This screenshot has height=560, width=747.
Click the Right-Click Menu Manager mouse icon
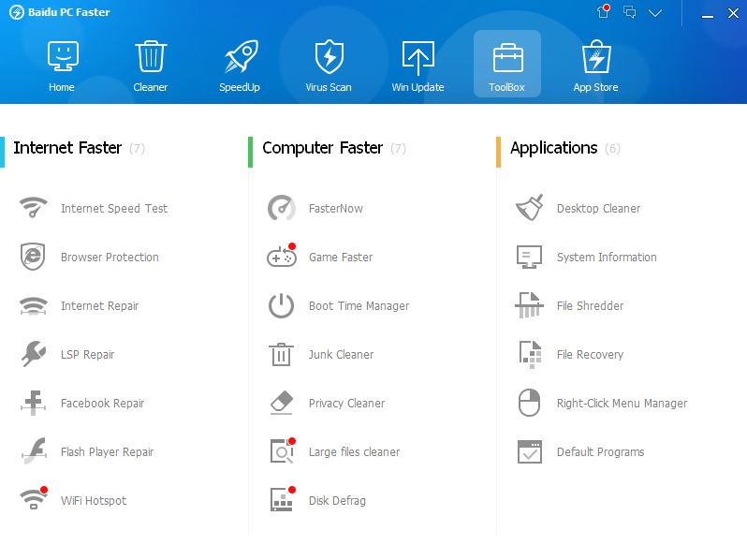(x=529, y=403)
